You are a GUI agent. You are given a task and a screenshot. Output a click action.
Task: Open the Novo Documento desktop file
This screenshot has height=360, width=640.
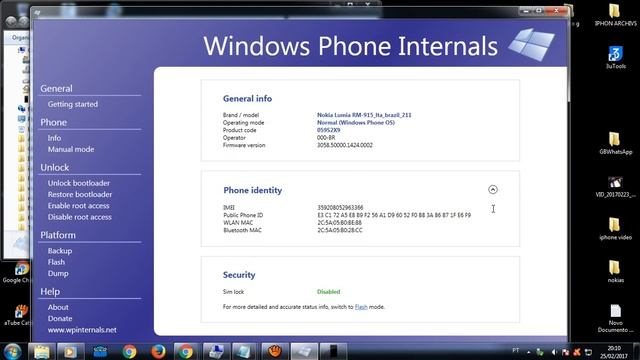(x=615, y=318)
